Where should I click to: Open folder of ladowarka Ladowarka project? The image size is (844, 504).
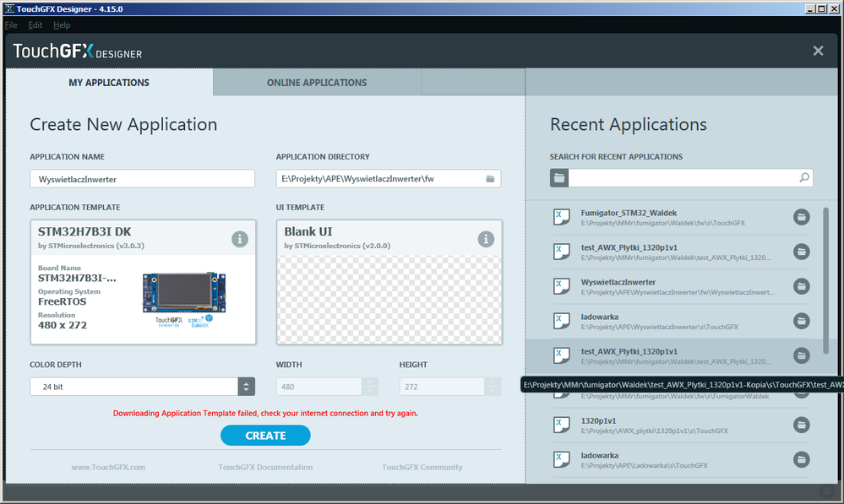pos(801,459)
